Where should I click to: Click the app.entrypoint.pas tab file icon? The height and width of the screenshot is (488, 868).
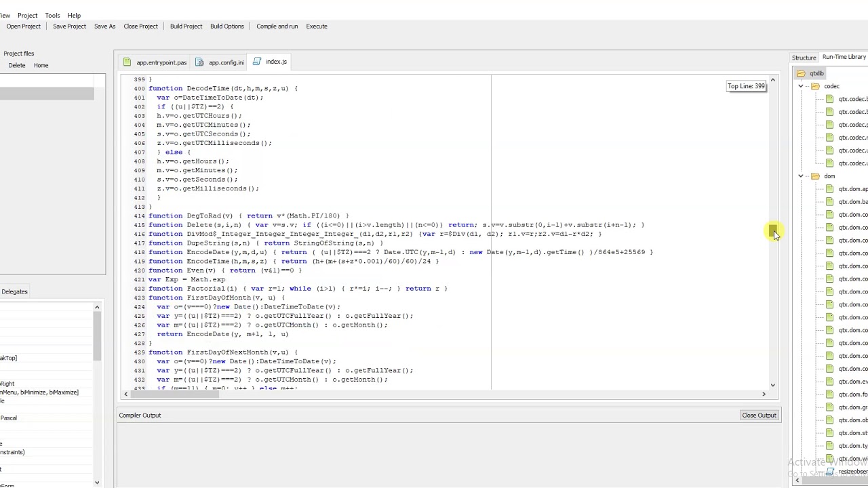(x=127, y=62)
